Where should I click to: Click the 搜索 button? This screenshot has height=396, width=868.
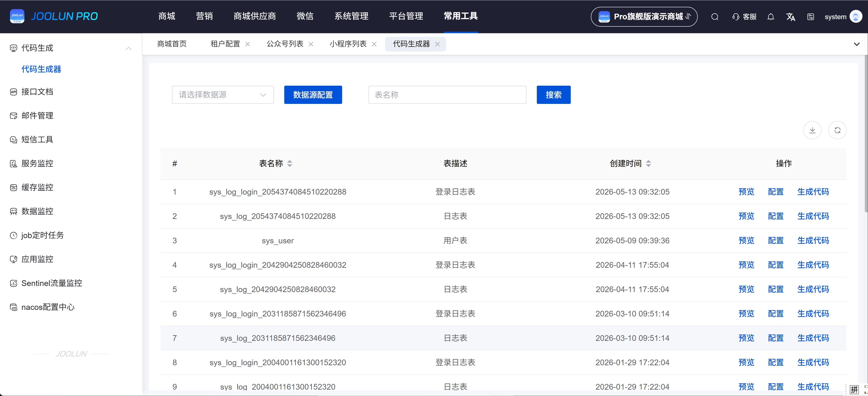(x=554, y=95)
